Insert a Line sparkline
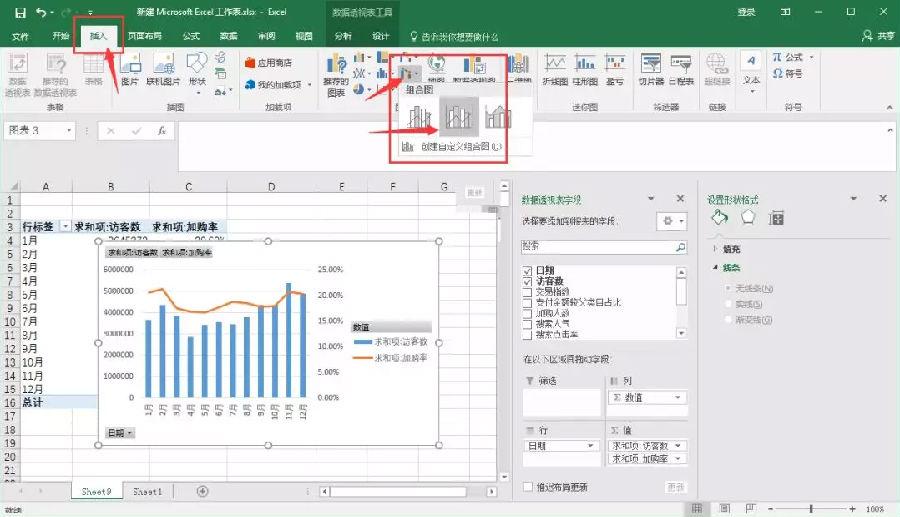The height and width of the screenshot is (517, 900). pyautogui.click(x=555, y=69)
